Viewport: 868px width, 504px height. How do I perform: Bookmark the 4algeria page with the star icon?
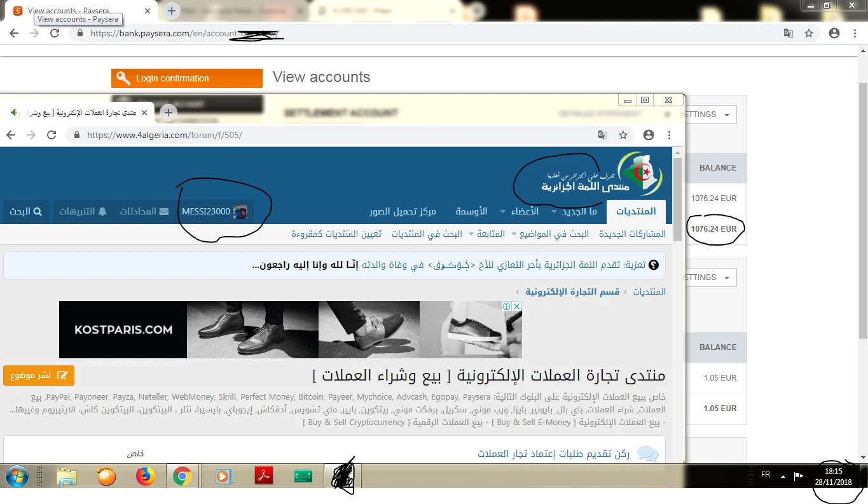tap(623, 135)
